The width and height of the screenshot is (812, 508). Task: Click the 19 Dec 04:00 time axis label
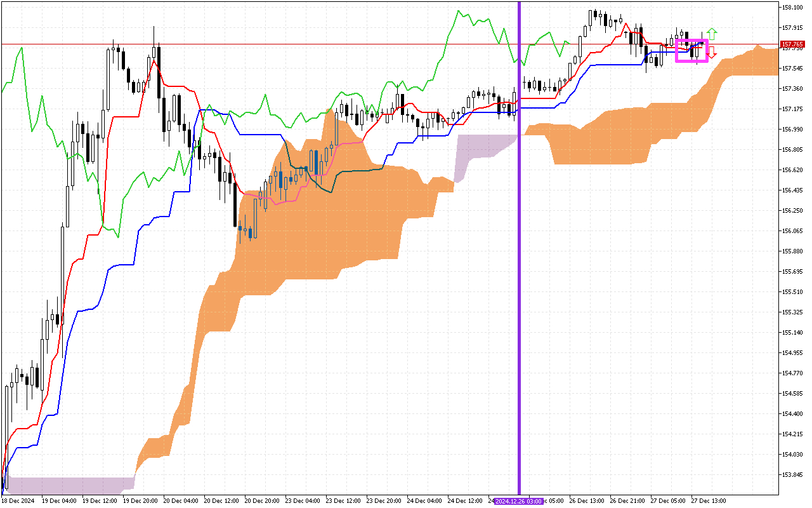tap(59, 501)
